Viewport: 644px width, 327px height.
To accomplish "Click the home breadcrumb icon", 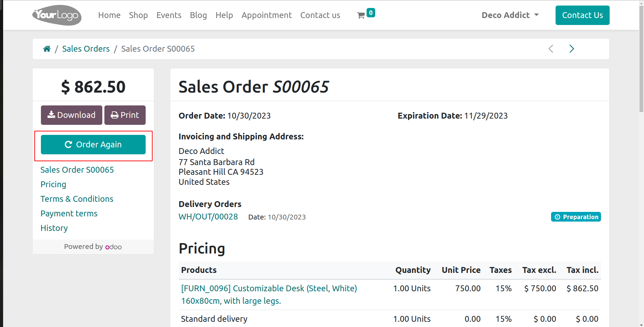I will (47, 49).
